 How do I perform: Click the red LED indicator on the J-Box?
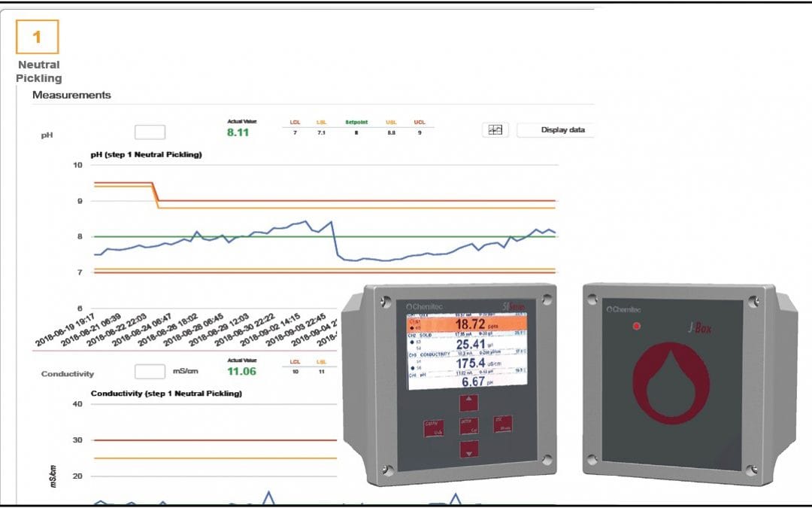(637, 326)
